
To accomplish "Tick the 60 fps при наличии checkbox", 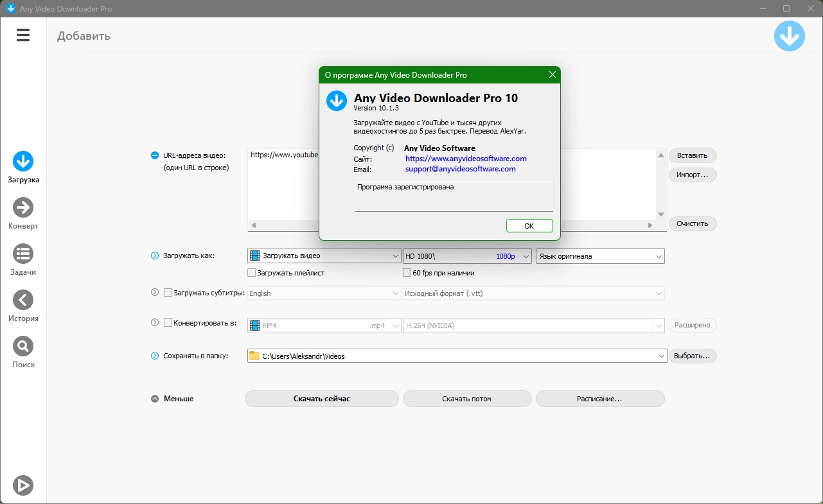I will pyautogui.click(x=407, y=273).
